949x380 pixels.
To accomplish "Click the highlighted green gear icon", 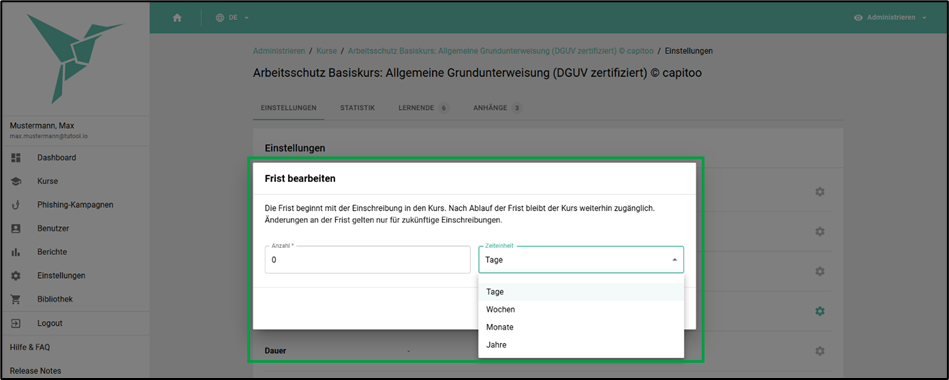I will [x=819, y=311].
